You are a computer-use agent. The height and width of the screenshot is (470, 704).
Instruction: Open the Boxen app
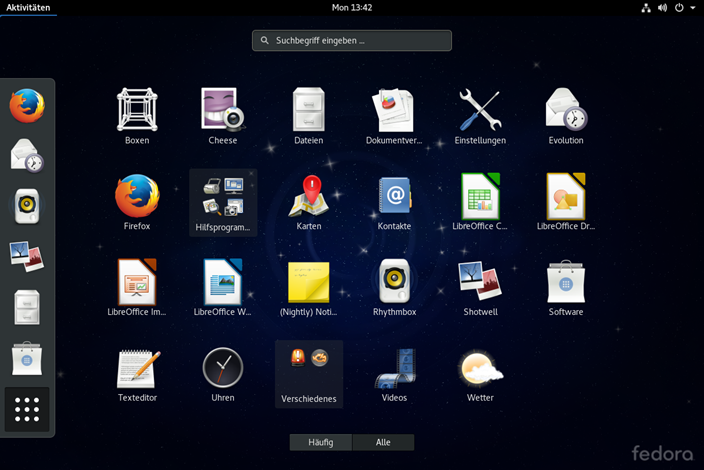click(x=137, y=116)
